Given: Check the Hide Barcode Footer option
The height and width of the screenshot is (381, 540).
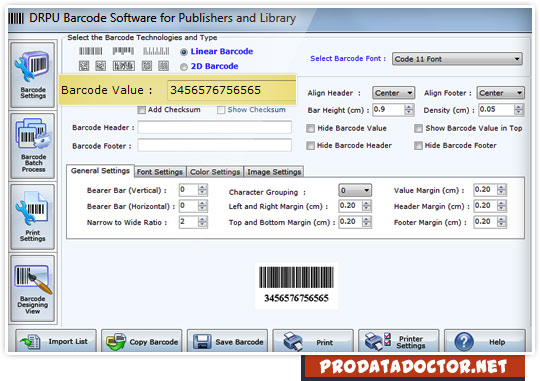Looking at the screenshot, I should tap(418, 146).
